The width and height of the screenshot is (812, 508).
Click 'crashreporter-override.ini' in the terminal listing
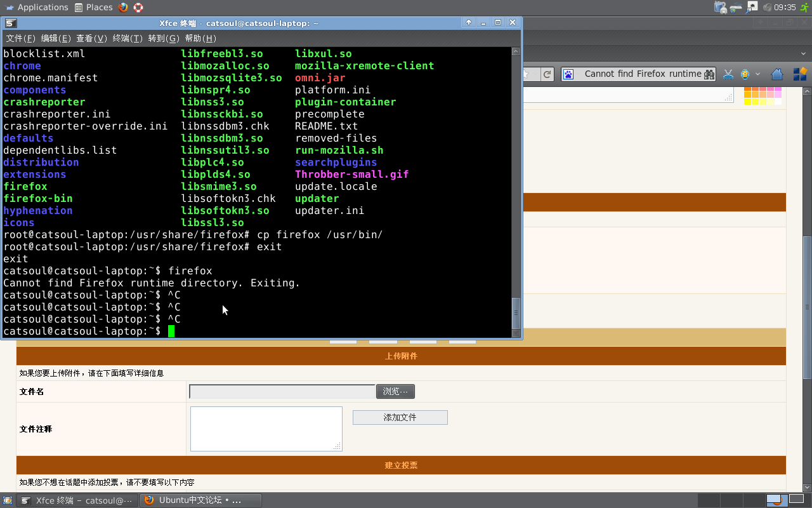pos(86,126)
